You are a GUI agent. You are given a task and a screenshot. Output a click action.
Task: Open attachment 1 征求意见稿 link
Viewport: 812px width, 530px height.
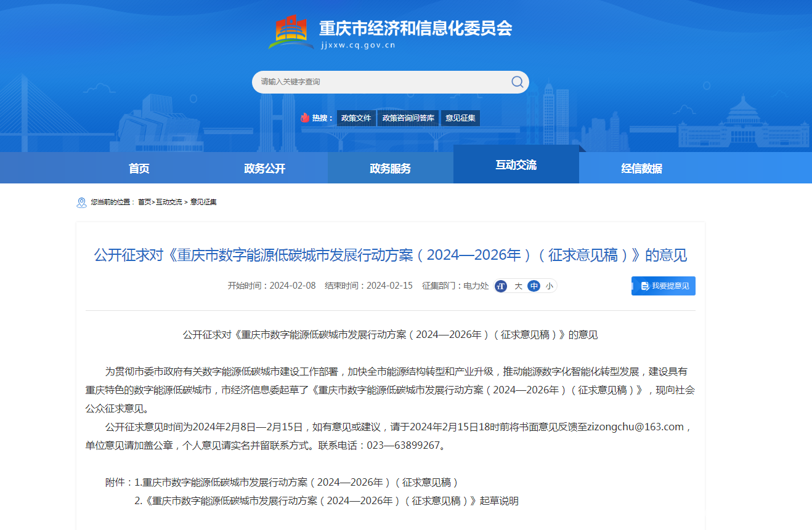(x=301, y=482)
